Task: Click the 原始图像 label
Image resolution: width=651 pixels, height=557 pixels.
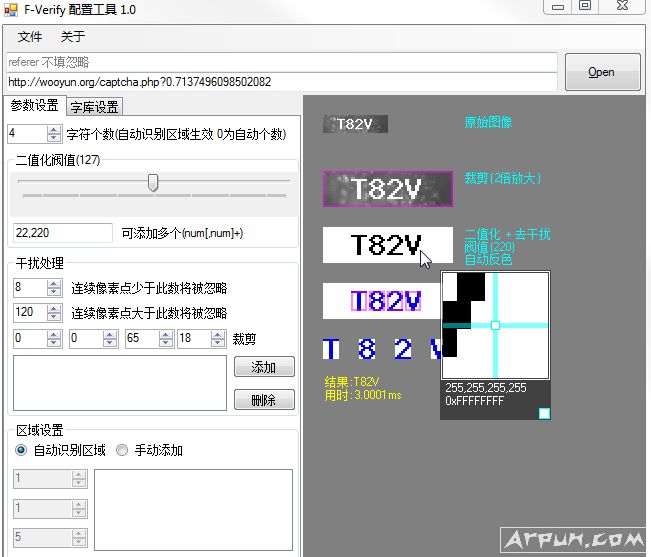Action: point(488,122)
